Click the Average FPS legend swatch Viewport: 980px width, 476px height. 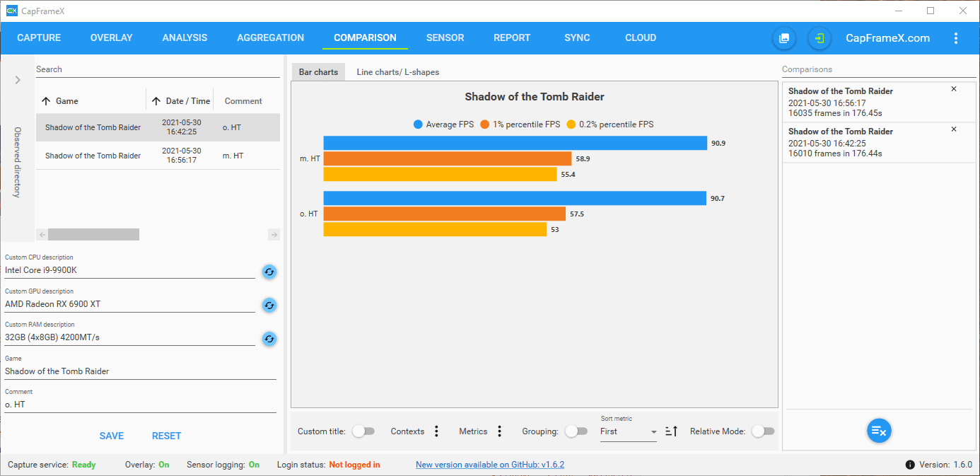pyautogui.click(x=419, y=124)
